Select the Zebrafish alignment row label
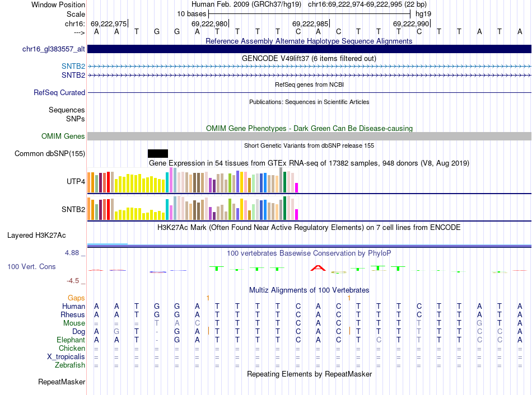 pos(70,365)
